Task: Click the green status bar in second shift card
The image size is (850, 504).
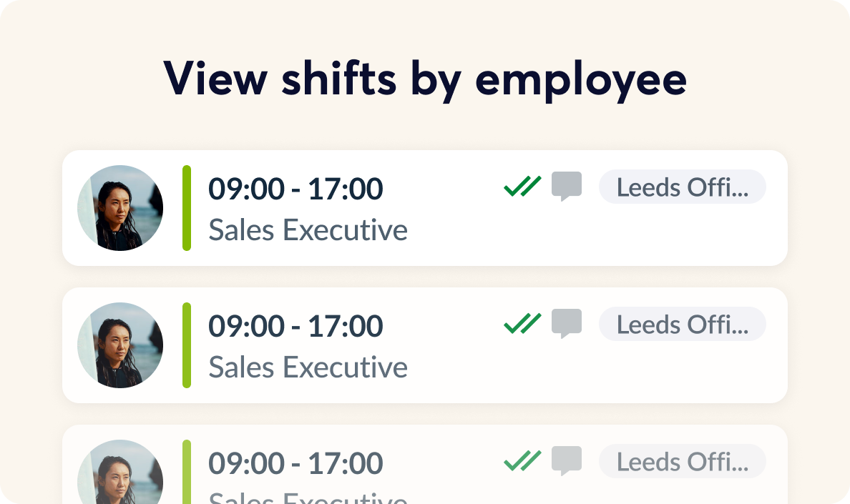Action: coord(187,345)
